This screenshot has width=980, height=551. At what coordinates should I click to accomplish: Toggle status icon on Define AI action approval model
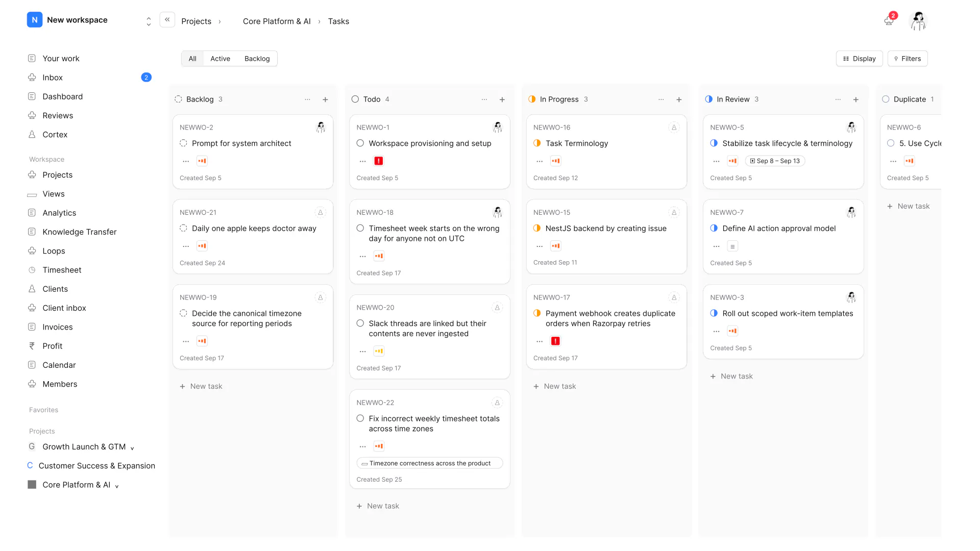pyautogui.click(x=714, y=228)
